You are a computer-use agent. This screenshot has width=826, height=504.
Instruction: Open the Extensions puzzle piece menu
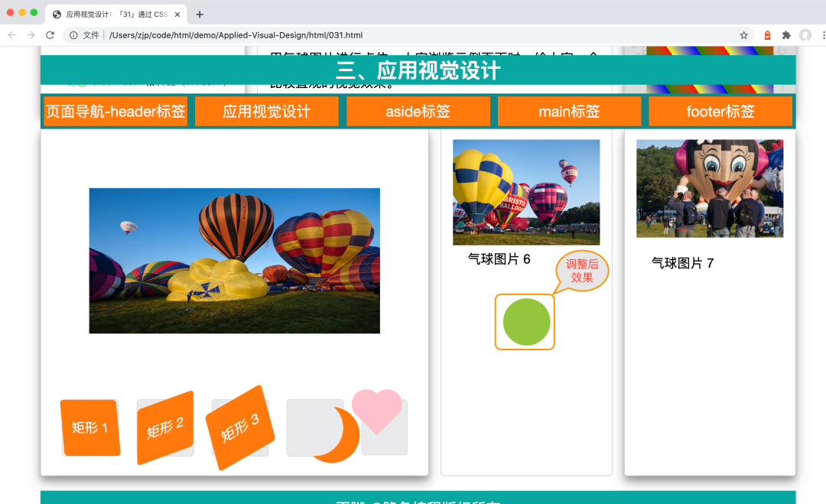[x=786, y=35]
